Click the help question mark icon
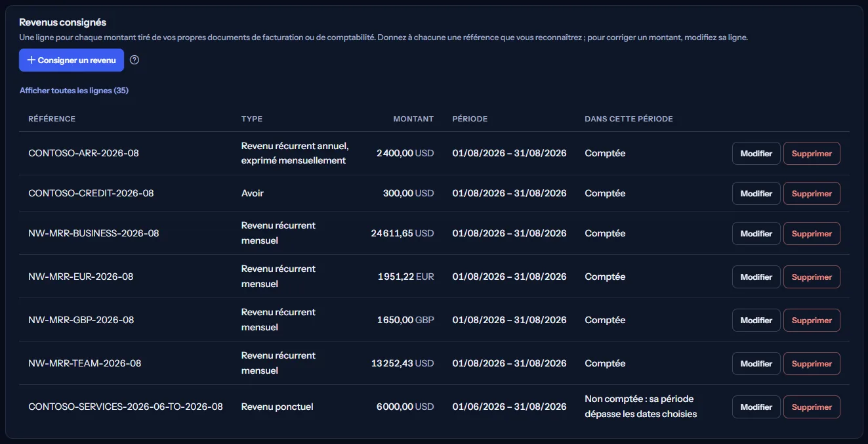Viewport: 868px width, 444px height. point(134,60)
